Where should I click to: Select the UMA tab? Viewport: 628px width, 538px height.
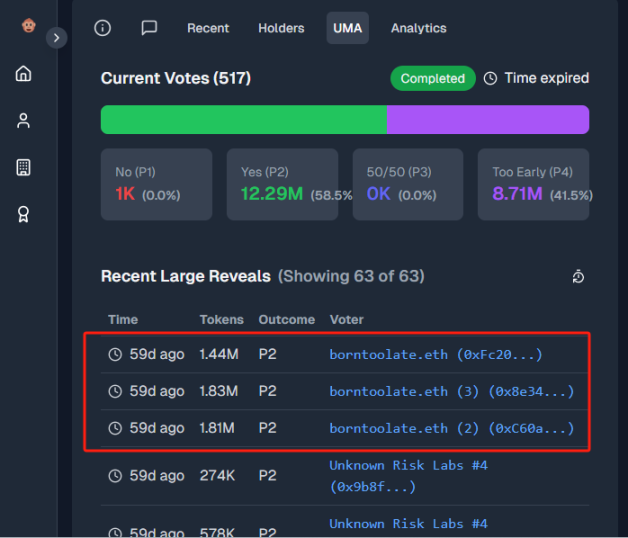pyautogui.click(x=347, y=28)
